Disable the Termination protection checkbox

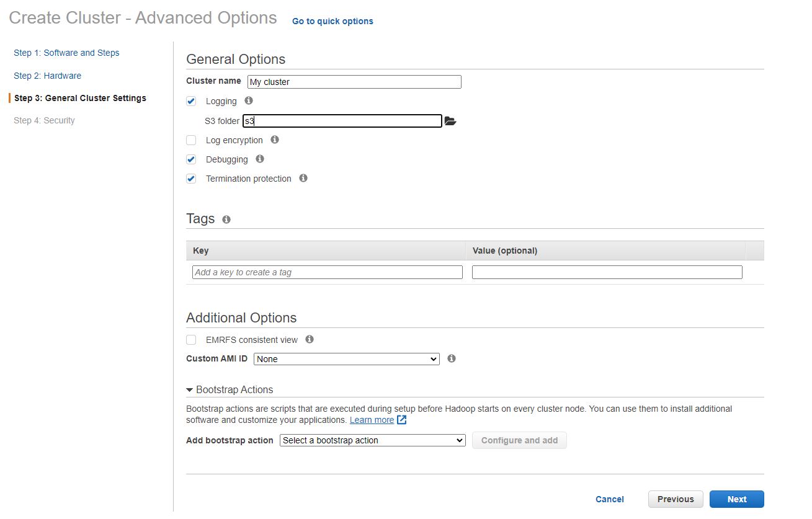click(191, 179)
